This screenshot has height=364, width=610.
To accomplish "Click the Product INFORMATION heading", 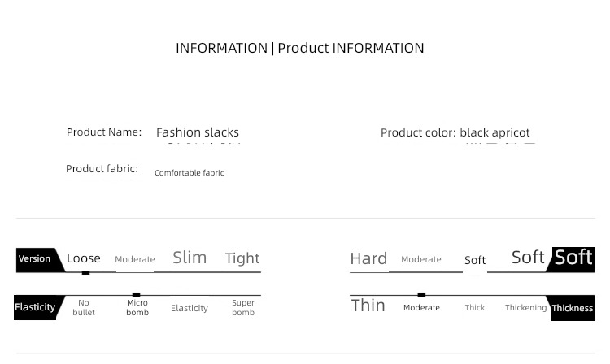I will pos(351,48).
